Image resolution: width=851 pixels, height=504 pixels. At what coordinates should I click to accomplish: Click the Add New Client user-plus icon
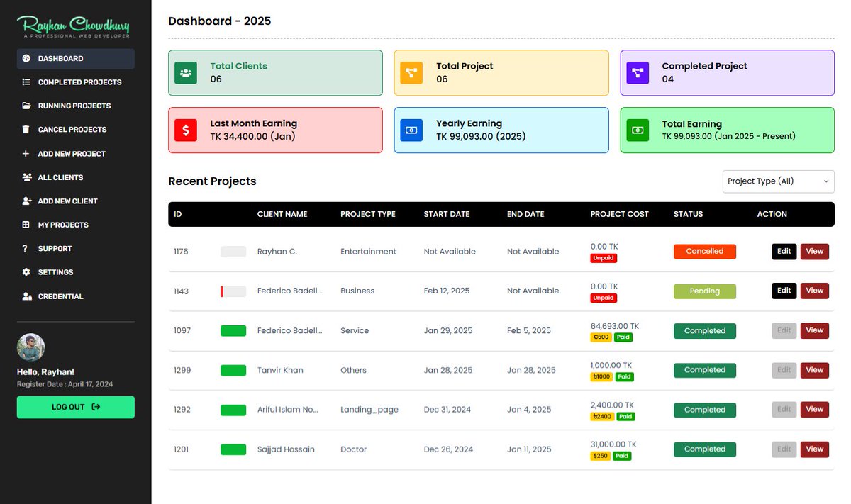(x=27, y=201)
